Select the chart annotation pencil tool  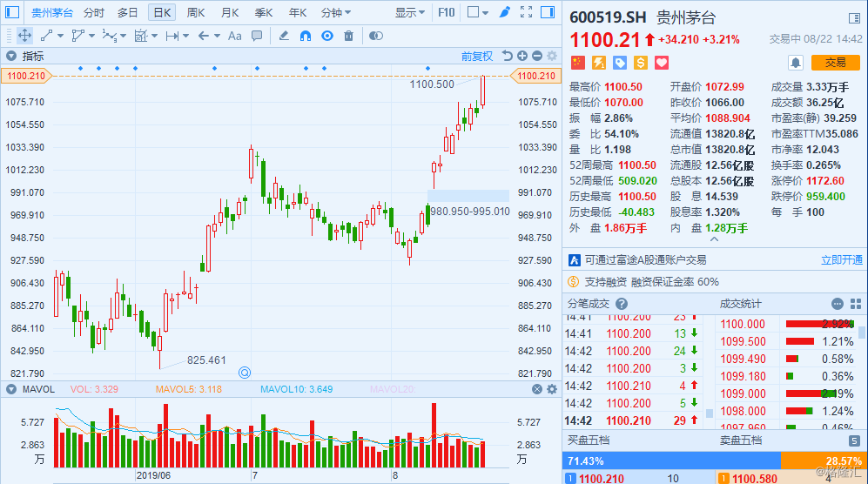tap(141, 36)
